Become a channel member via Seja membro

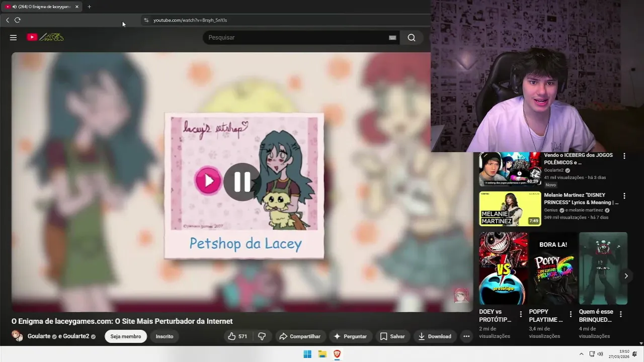click(126, 336)
